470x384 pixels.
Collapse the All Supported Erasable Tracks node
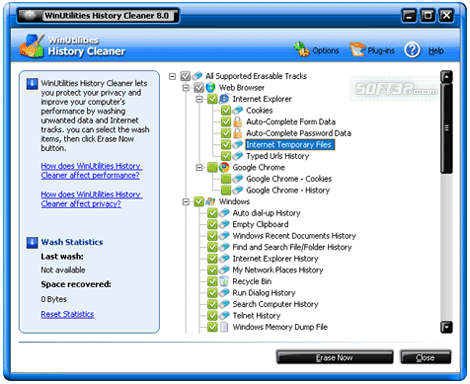coord(172,76)
